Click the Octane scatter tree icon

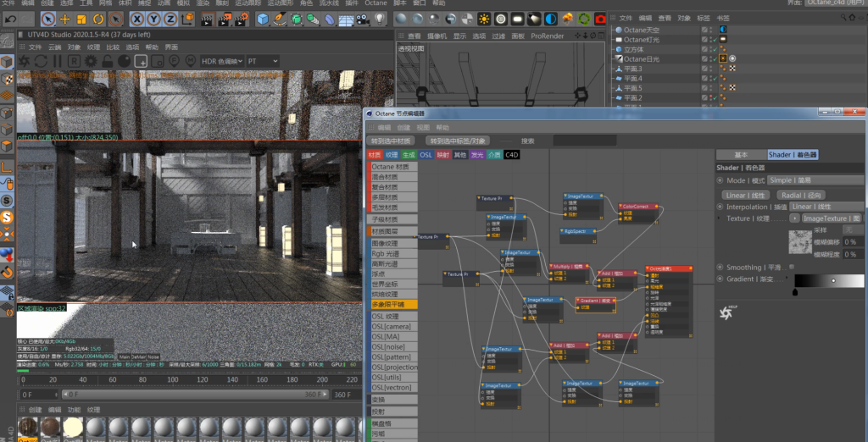click(x=567, y=20)
